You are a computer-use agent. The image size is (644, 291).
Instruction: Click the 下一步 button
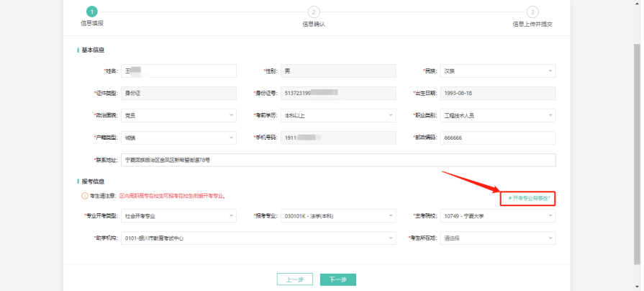337,279
